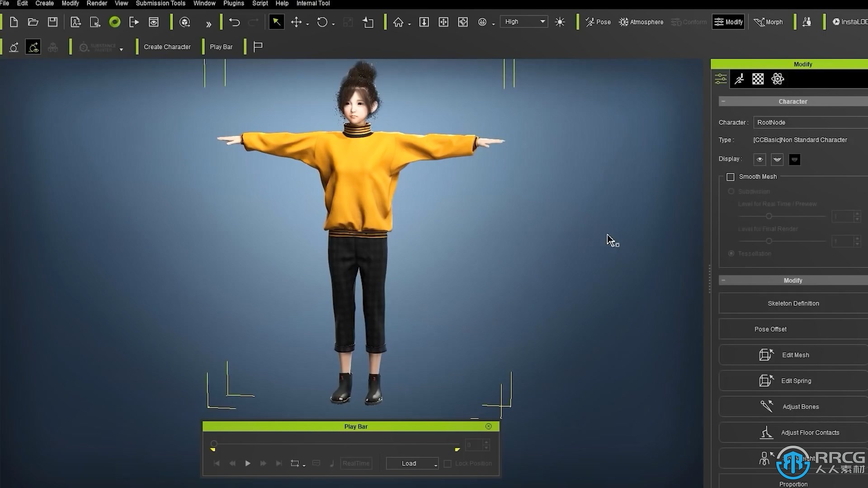Toggle Smooth Mesh checkbox
Viewport: 868px width, 488px height.
(x=730, y=176)
